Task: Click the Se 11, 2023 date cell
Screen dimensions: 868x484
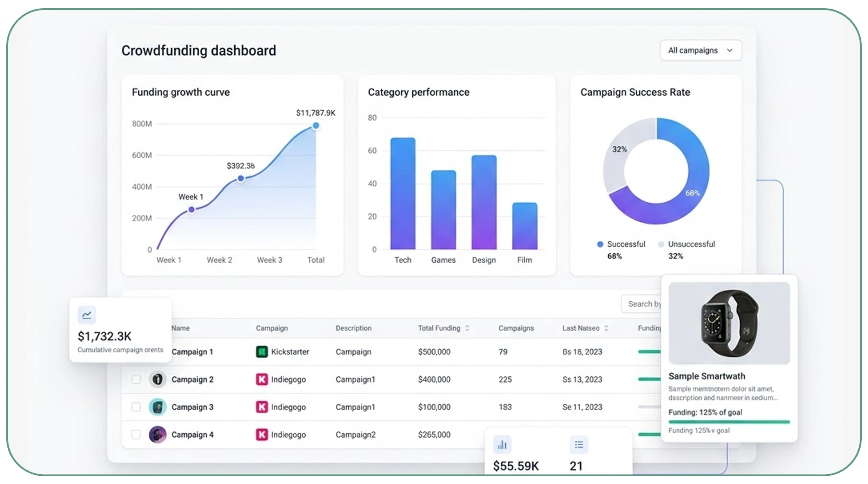Action: point(583,407)
